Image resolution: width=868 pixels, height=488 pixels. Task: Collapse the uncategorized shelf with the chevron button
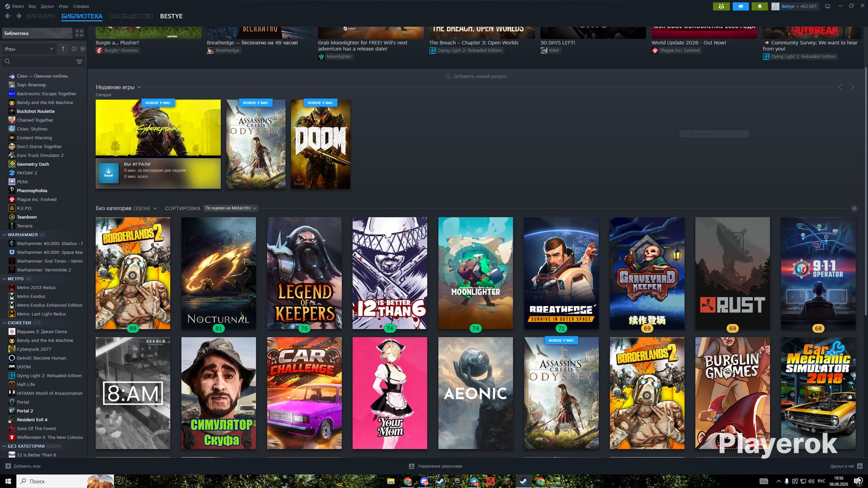(x=854, y=208)
